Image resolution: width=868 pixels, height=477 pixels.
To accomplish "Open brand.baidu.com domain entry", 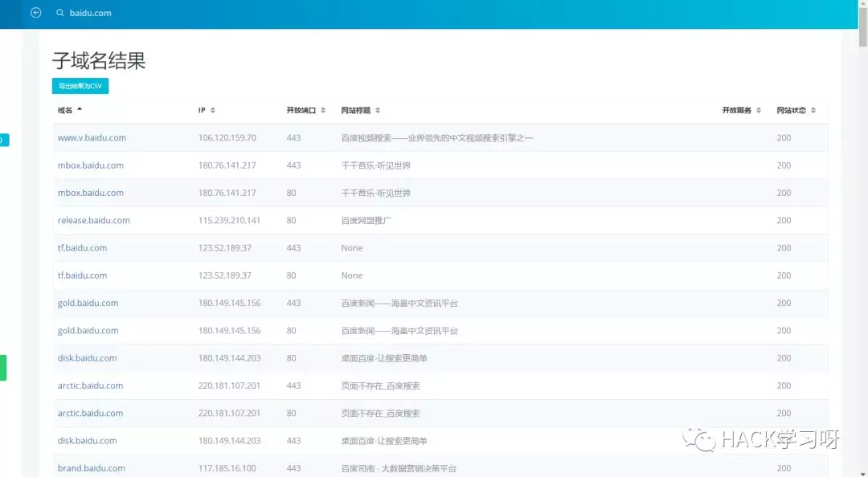I will tap(92, 468).
